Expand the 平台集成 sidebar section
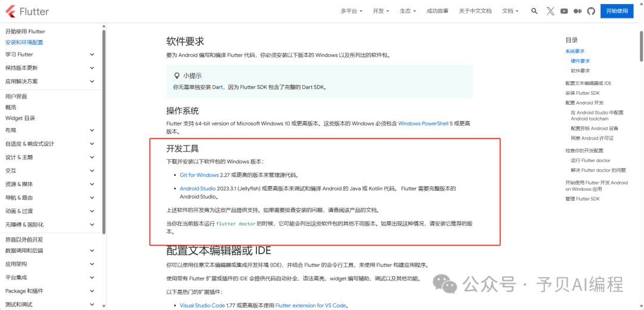This screenshot has width=644, height=310. pos(50,278)
